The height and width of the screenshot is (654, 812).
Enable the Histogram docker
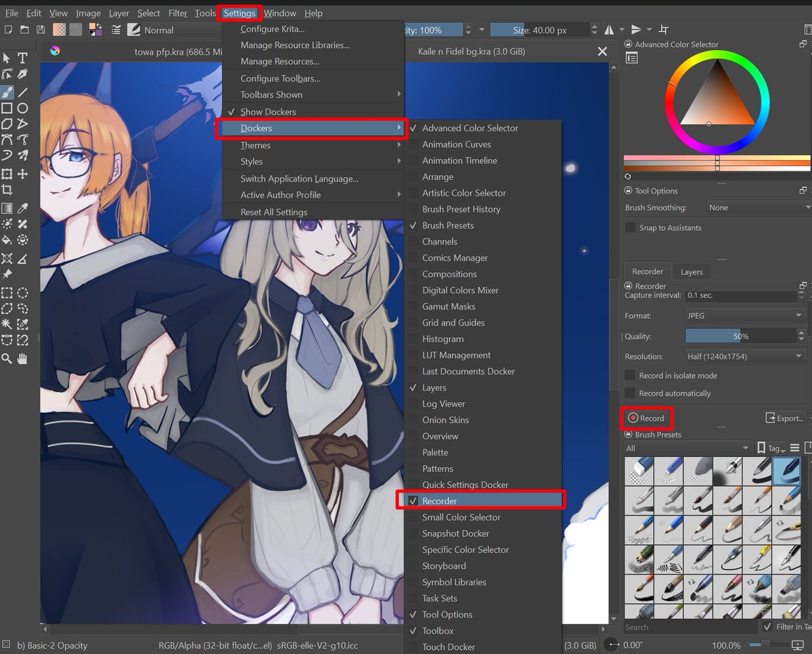pos(484,339)
